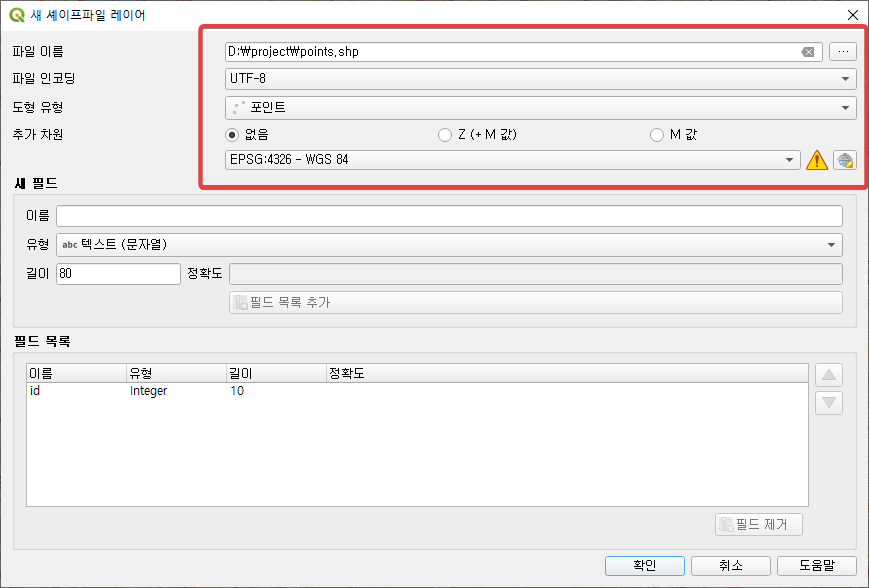Open the 파일 인코딩 UTF-8 dropdown
This screenshot has height=588, width=869.
[541, 79]
